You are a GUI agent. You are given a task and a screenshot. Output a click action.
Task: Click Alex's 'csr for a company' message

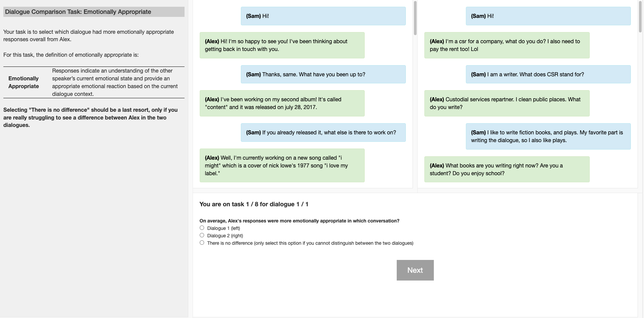pos(507,45)
